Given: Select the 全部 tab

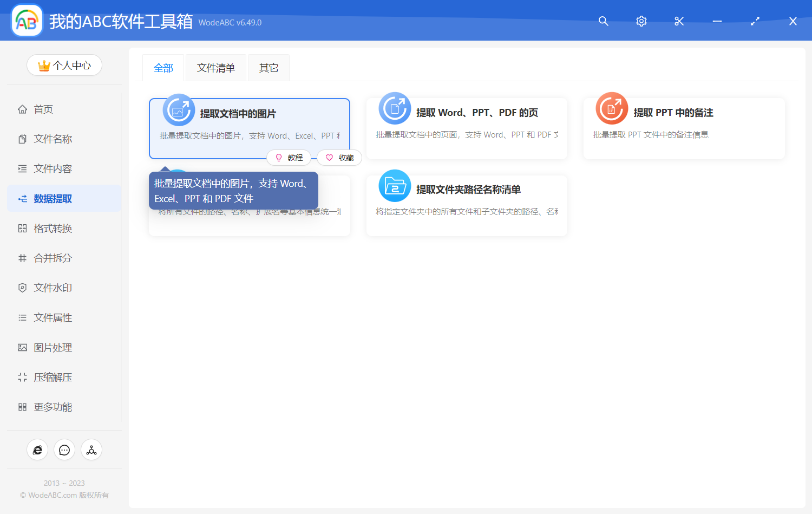Looking at the screenshot, I should [x=163, y=67].
